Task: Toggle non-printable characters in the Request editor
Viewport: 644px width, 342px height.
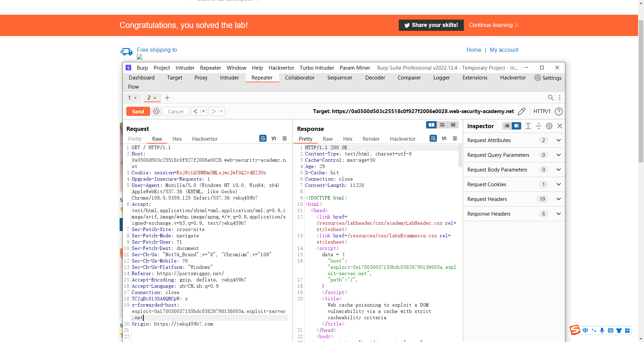Action: tap(274, 138)
